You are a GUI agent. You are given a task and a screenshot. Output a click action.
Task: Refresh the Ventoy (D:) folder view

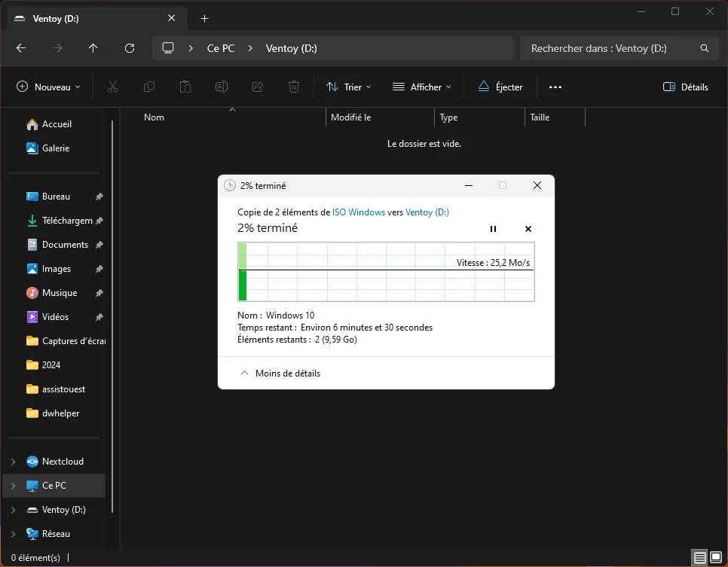pyautogui.click(x=130, y=48)
